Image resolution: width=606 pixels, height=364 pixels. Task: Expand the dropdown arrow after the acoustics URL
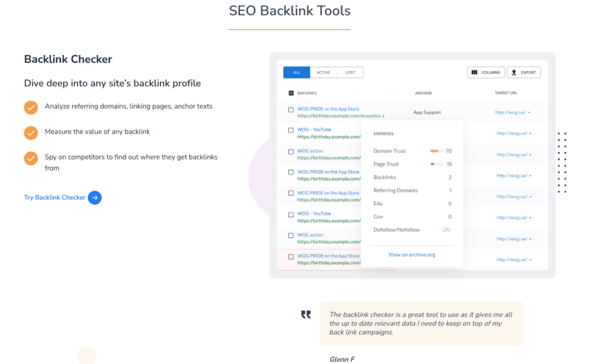[383, 117]
